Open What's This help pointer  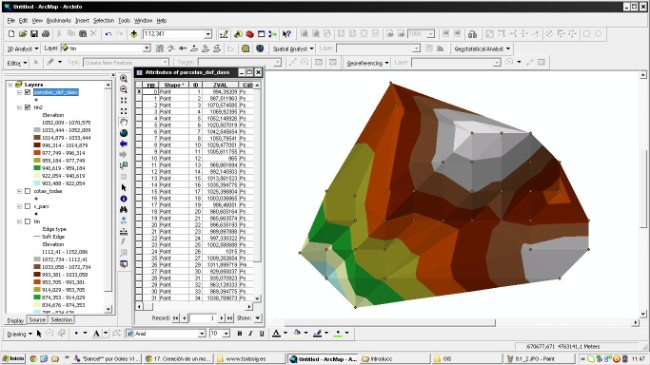click(286, 34)
